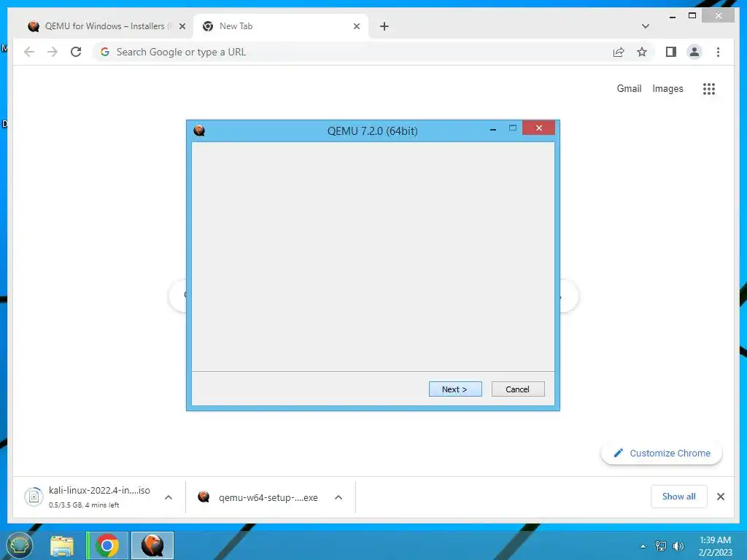
Task: Switch to QEMU for Windows Installers tab
Action: click(x=105, y=26)
